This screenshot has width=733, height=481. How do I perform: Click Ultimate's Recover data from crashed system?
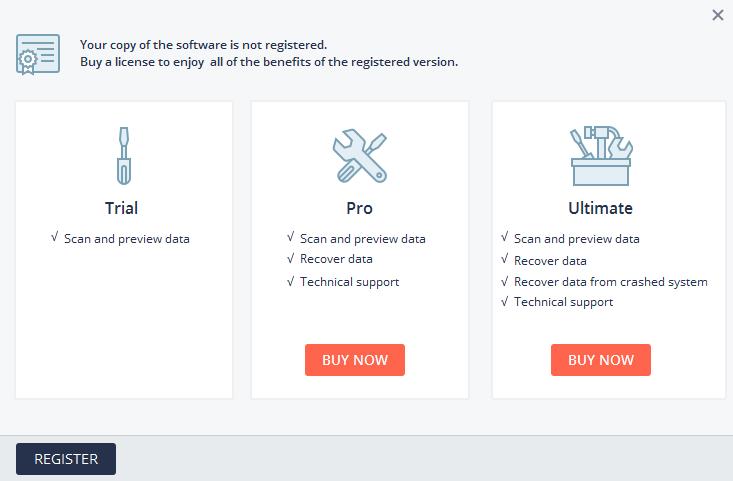(611, 282)
